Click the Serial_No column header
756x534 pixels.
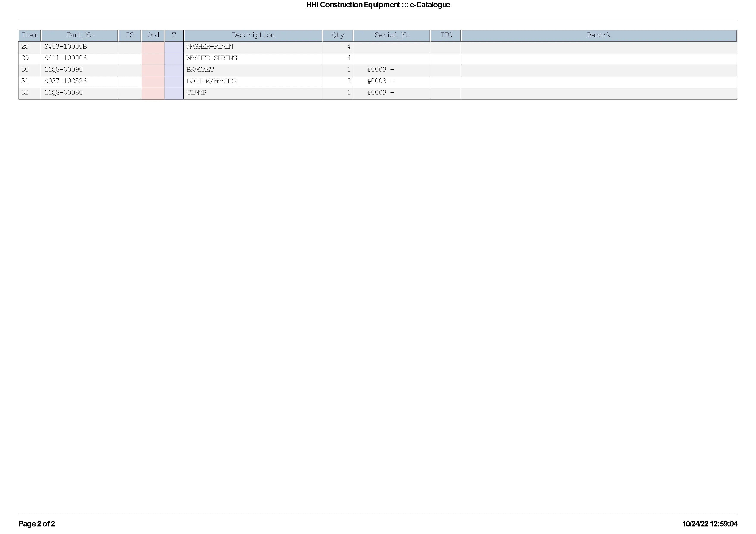pos(392,35)
